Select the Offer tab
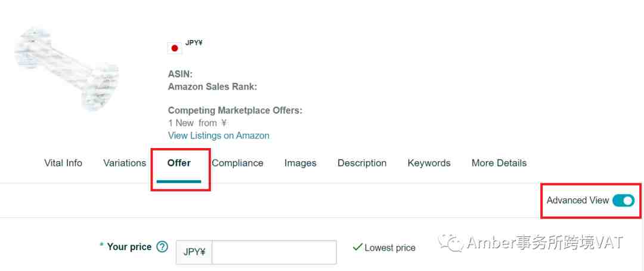644x271 pixels. pos(179,163)
